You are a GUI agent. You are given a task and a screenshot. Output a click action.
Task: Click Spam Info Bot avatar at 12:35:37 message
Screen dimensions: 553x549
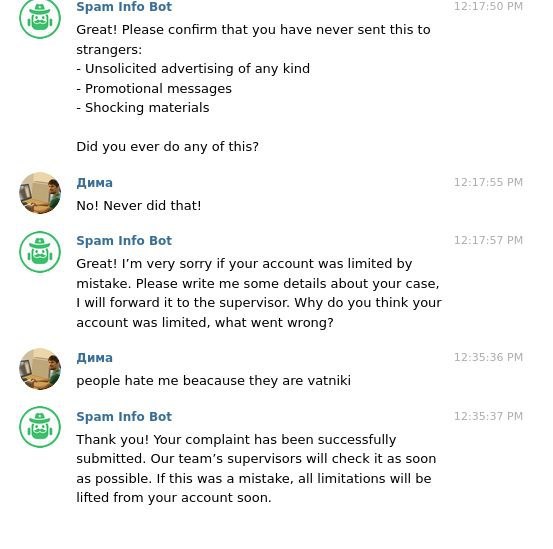(40, 427)
